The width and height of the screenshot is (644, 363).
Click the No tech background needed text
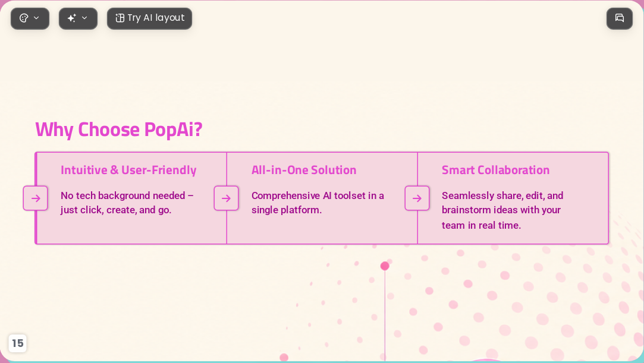(x=127, y=203)
